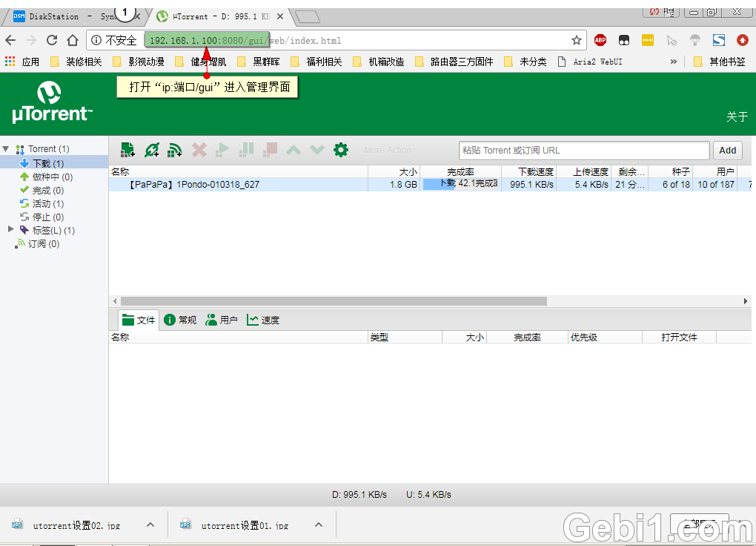
Task: Click the Start torrent play icon
Action: (222, 149)
